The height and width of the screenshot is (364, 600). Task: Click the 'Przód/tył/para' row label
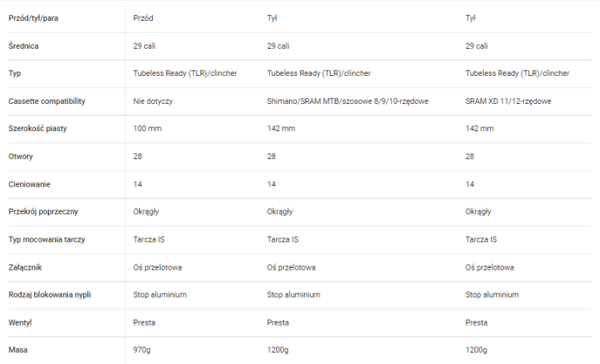pyautogui.click(x=34, y=18)
